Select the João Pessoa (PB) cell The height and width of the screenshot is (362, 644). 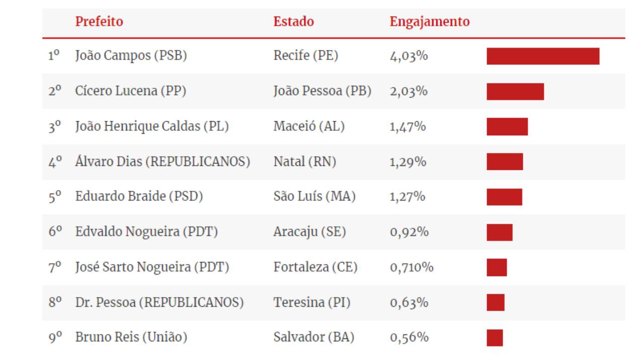click(322, 91)
